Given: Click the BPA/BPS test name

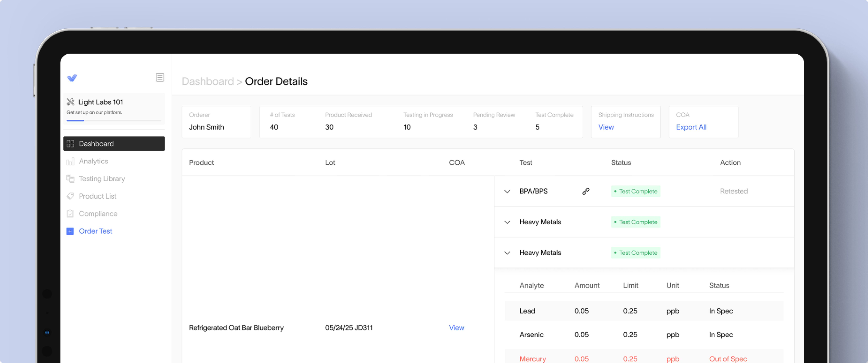Looking at the screenshot, I should coord(533,191).
